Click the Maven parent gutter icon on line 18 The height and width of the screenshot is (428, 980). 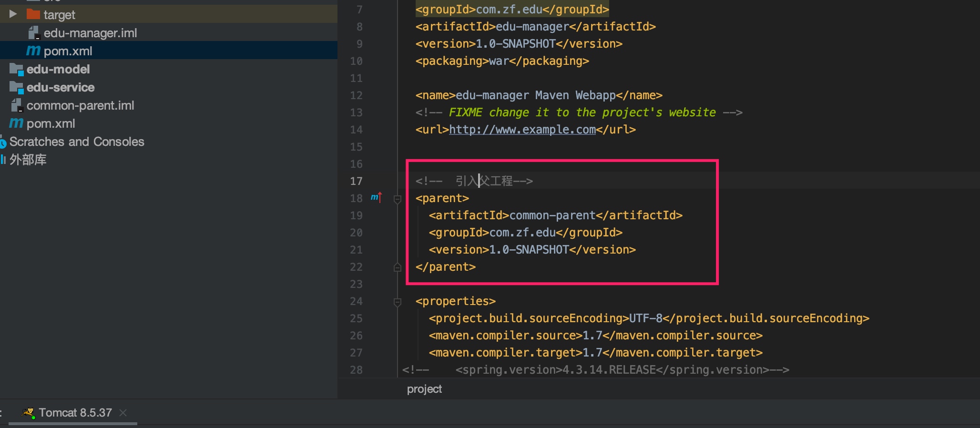click(x=376, y=197)
